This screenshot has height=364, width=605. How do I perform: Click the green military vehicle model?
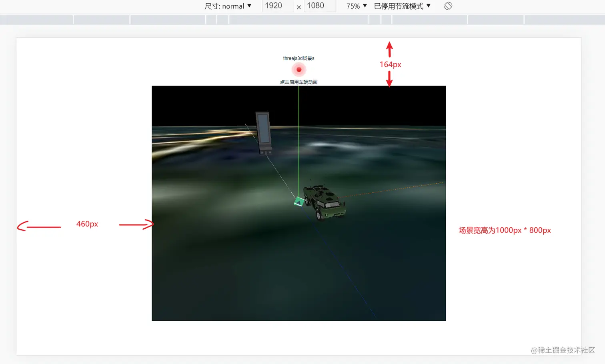[x=325, y=202]
